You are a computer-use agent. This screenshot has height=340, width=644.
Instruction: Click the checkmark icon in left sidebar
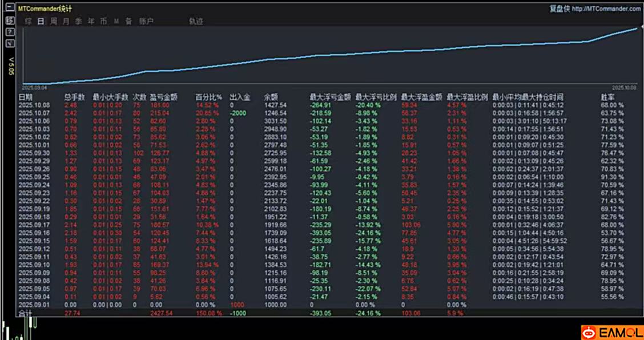pyautogui.click(x=10, y=43)
